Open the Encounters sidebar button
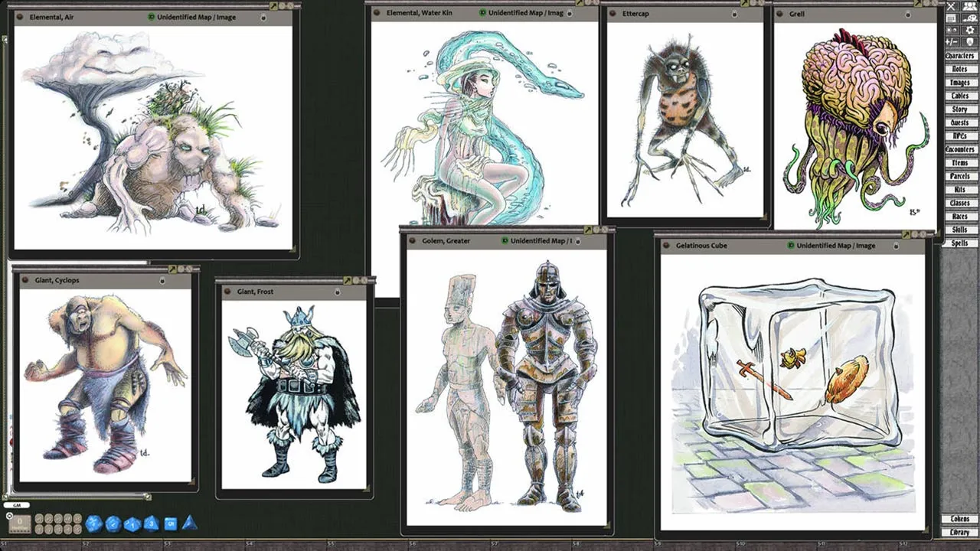This screenshot has width=980, height=551. pos(959,149)
